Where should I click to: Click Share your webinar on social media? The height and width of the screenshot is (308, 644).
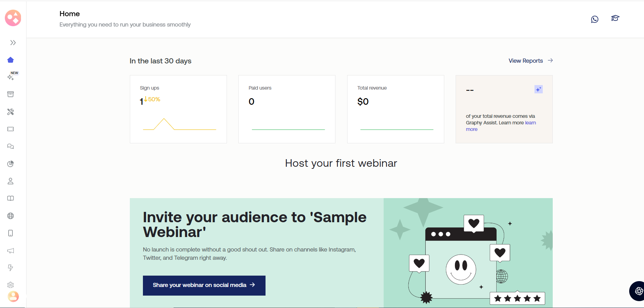tap(204, 285)
